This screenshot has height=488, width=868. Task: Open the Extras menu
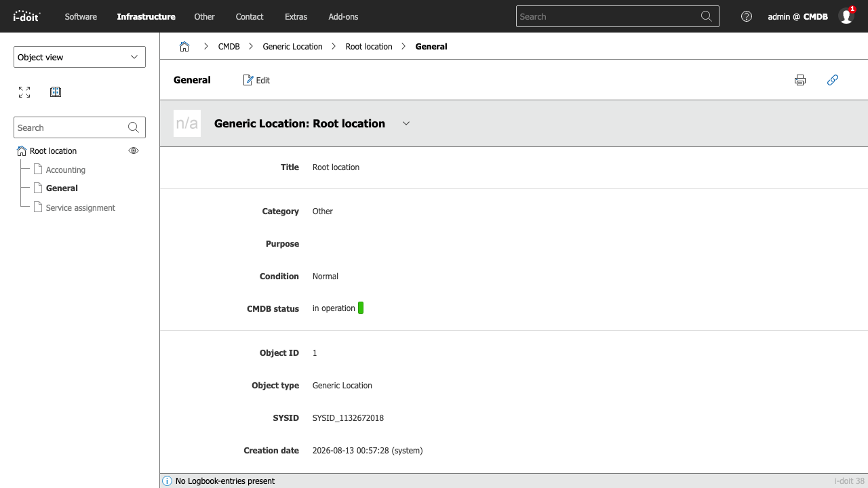coord(296,16)
